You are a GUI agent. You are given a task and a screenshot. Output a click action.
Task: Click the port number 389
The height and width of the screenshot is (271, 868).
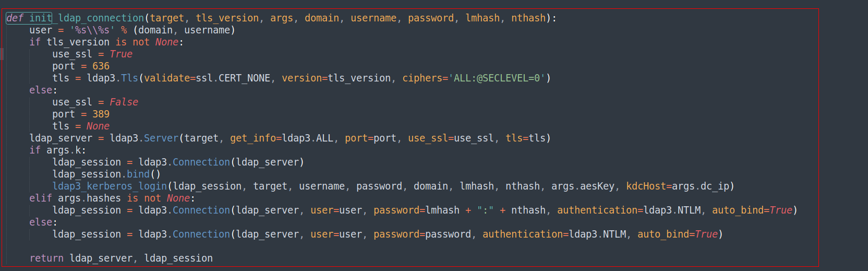tap(101, 114)
